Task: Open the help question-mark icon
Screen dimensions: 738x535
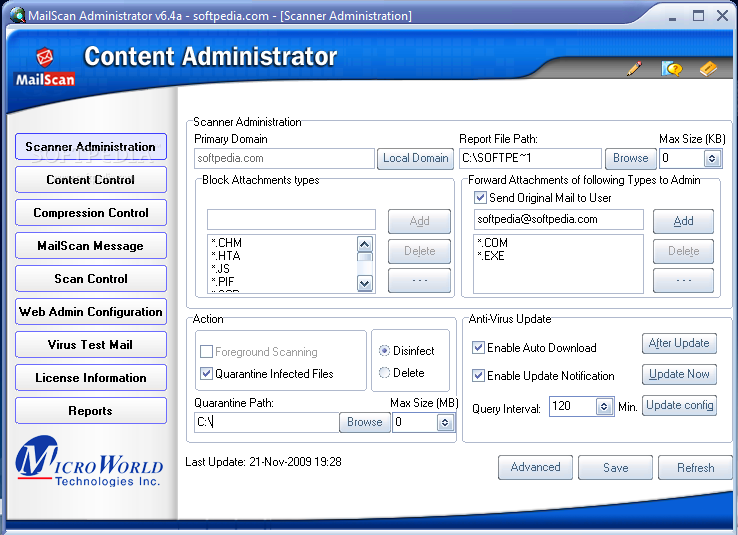Action: 672,69
